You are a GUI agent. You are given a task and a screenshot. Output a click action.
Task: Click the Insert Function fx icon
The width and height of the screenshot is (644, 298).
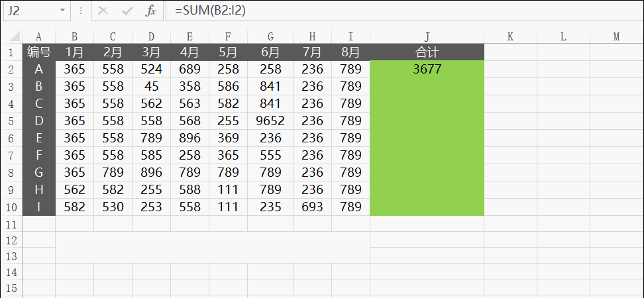(x=151, y=11)
